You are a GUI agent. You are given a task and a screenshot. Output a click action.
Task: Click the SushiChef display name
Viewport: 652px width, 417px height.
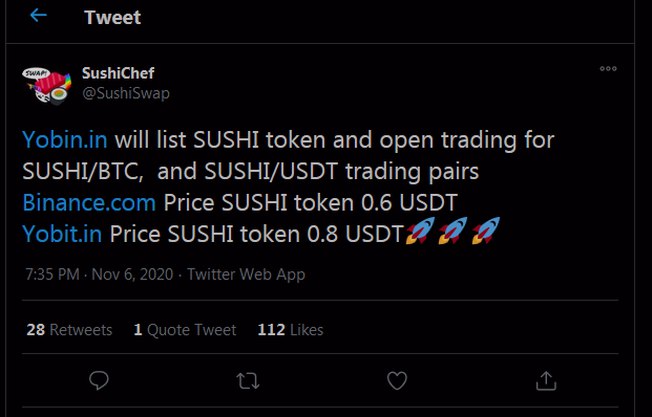pos(118,73)
